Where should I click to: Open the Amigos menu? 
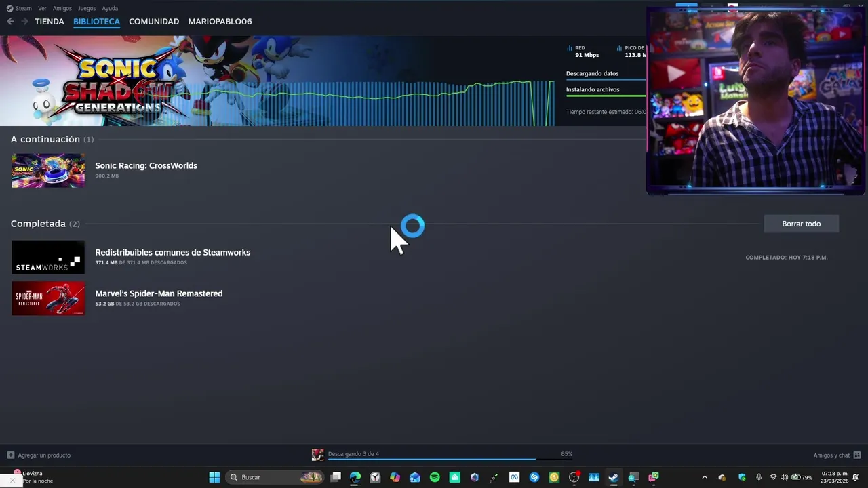pos(62,8)
